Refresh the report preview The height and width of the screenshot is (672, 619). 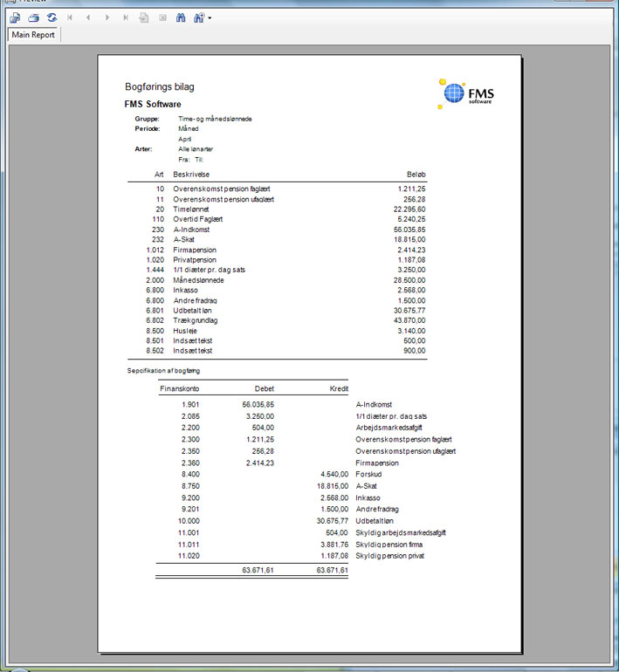52,17
